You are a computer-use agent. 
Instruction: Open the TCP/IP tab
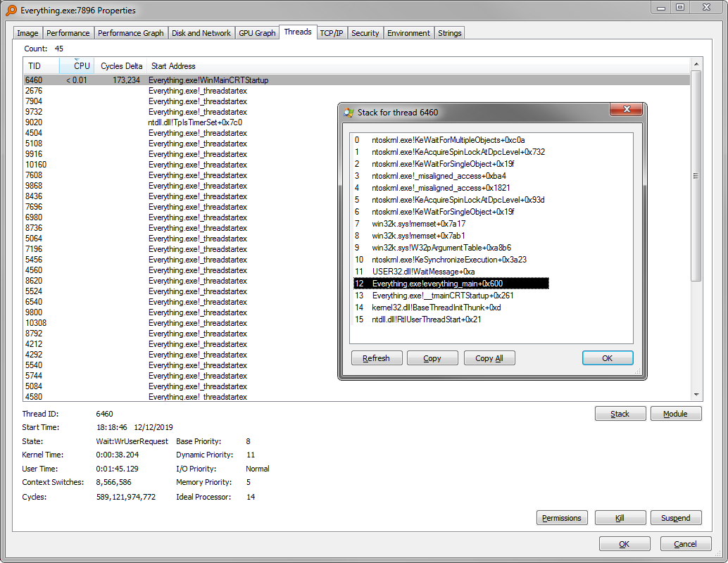[332, 33]
